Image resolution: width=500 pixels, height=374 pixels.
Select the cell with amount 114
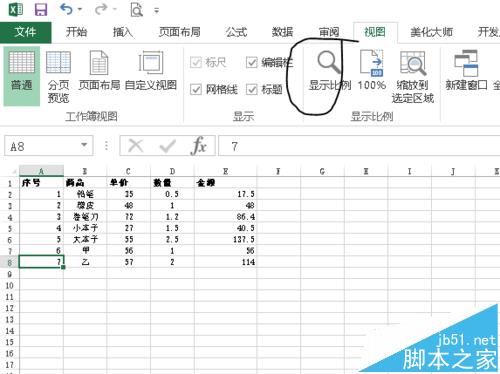pyautogui.click(x=226, y=262)
